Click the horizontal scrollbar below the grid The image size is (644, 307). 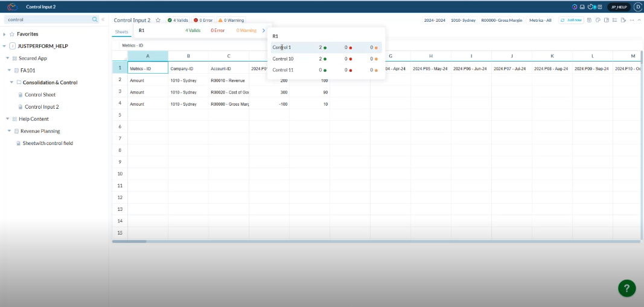(x=129, y=241)
